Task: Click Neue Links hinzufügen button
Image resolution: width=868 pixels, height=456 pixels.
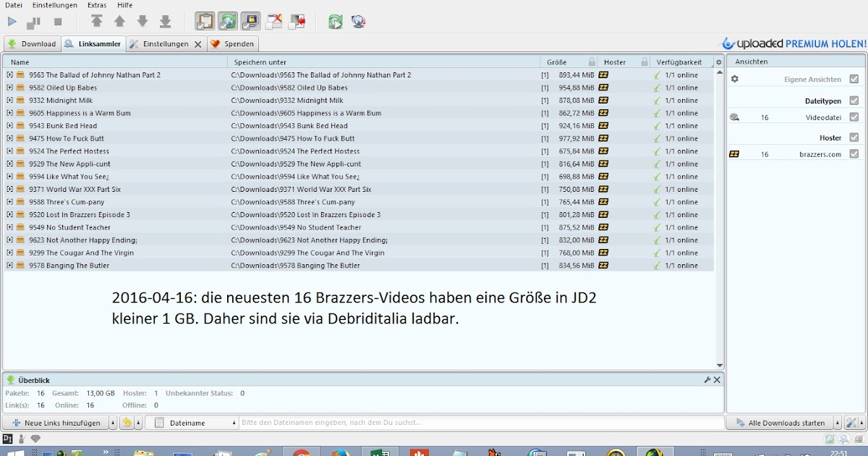Action: (x=56, y=423)
